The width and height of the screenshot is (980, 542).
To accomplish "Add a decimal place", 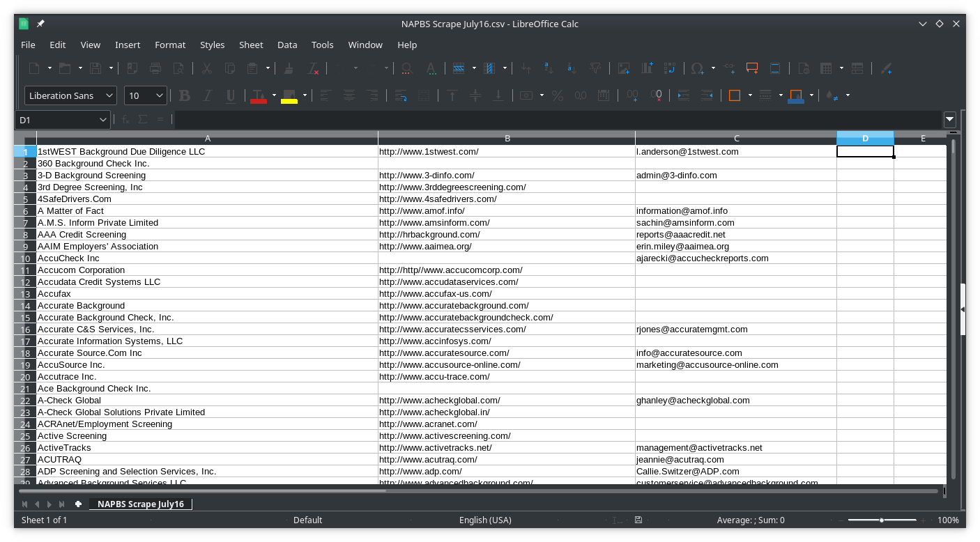I will [x=633, y=95].
